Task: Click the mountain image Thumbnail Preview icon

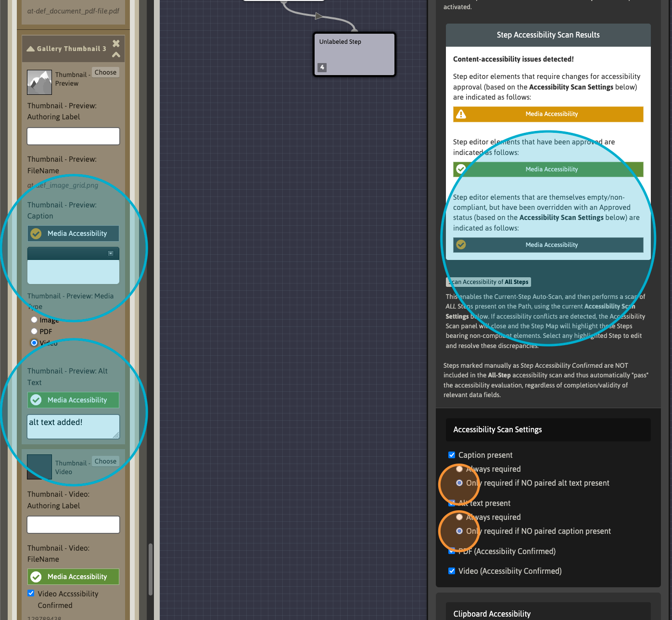Action: click(39, 82)
